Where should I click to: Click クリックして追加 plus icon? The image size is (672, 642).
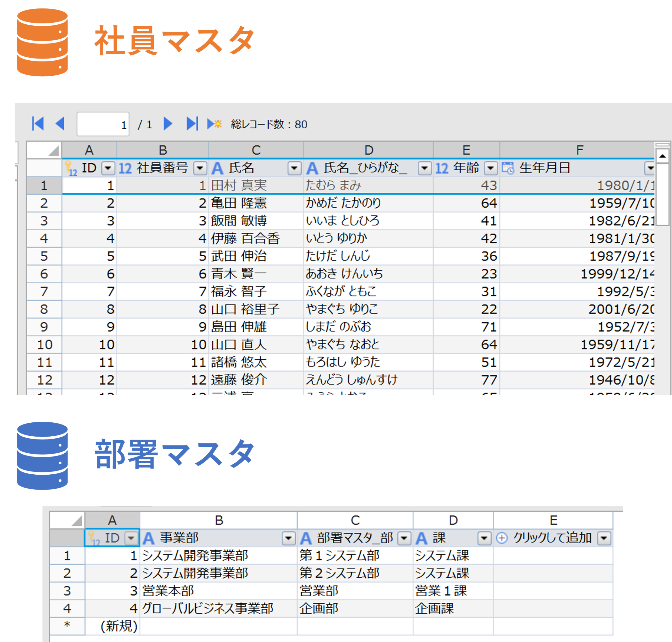502,538
